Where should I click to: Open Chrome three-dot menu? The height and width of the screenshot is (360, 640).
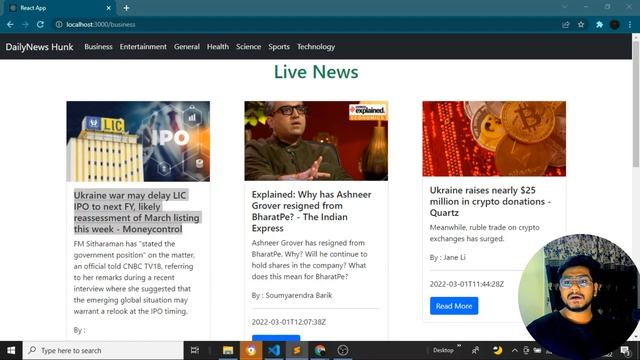(630, 24)
